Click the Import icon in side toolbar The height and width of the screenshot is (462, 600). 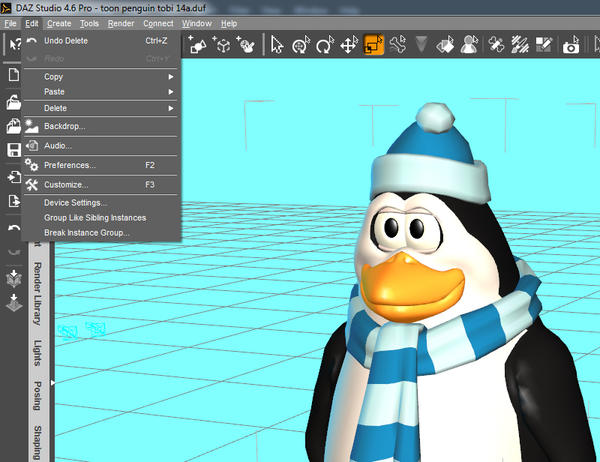pos(14,177)
